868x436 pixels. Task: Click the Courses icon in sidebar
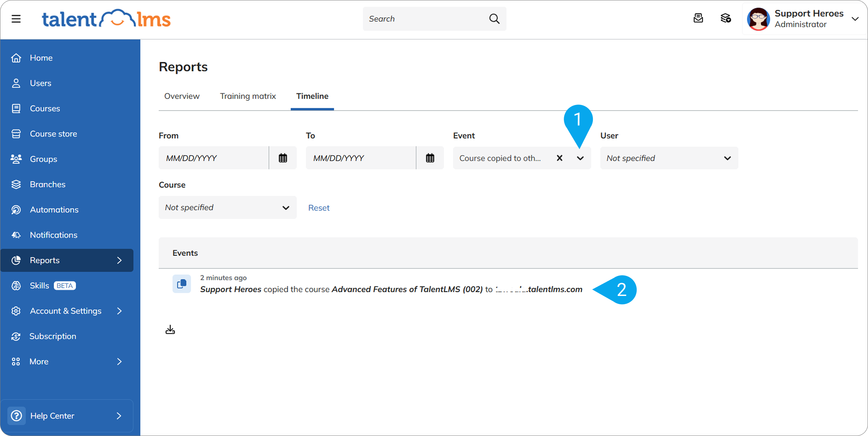tap(16, 108)
